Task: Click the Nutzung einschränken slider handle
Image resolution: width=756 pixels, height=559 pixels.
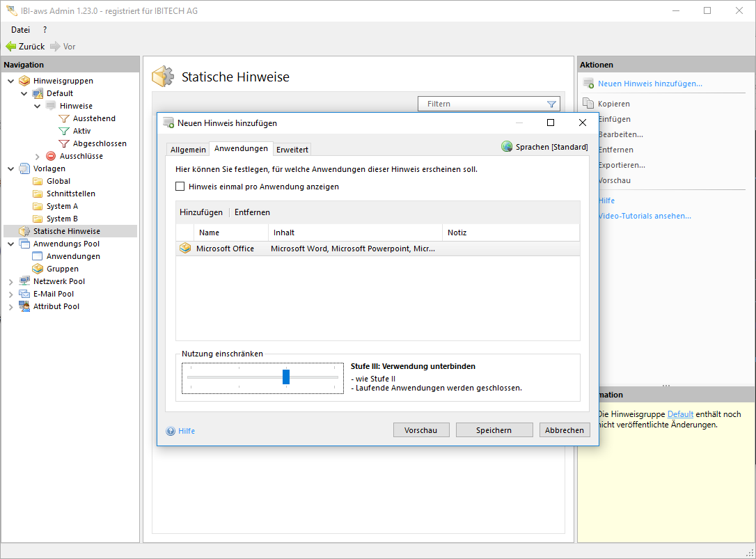Action: pyautogui.click(x=286, y=377)
